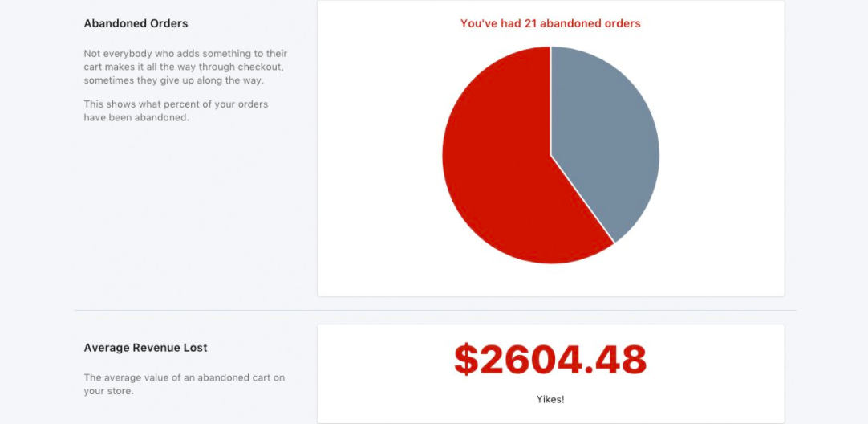The width and height of the screenshot is (868, 424).
Task: Click the 21 abandoned orders chart title
Action: 550,23
